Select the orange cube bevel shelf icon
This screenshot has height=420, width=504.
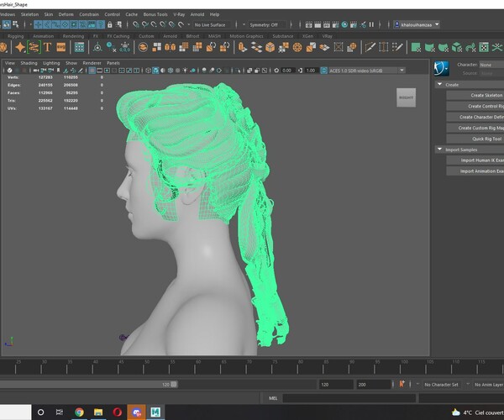pos(270,47)
